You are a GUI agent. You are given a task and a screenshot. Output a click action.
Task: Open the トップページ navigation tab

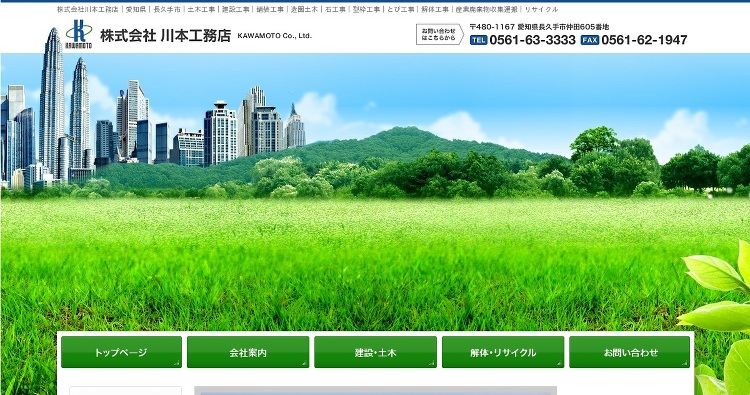point(121,352)
